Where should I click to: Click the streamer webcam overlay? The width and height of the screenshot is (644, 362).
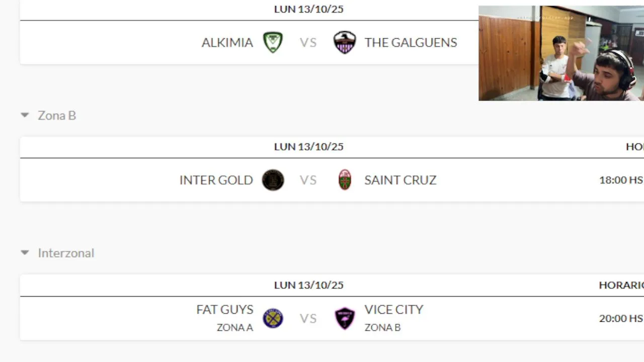pos(560,53)
